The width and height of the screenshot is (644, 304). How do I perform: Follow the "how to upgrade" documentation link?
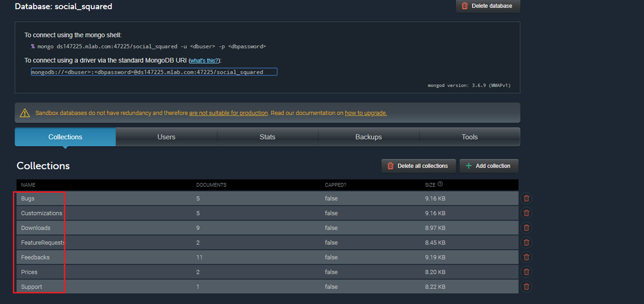click(366, 113)
